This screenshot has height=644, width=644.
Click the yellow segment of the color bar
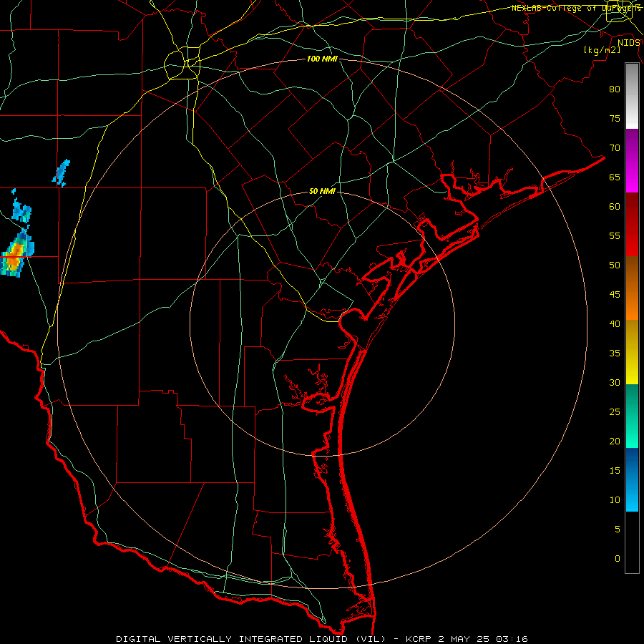click(632, 352)
